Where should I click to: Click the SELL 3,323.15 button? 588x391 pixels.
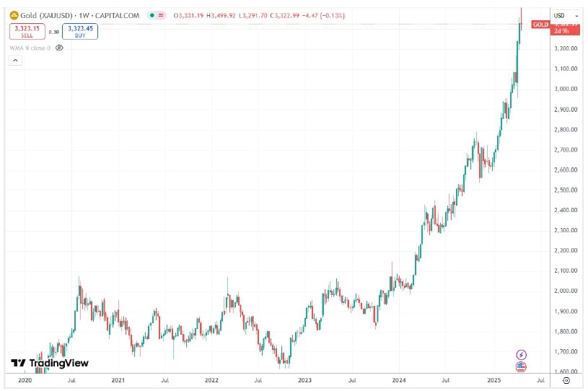[26, 31]
